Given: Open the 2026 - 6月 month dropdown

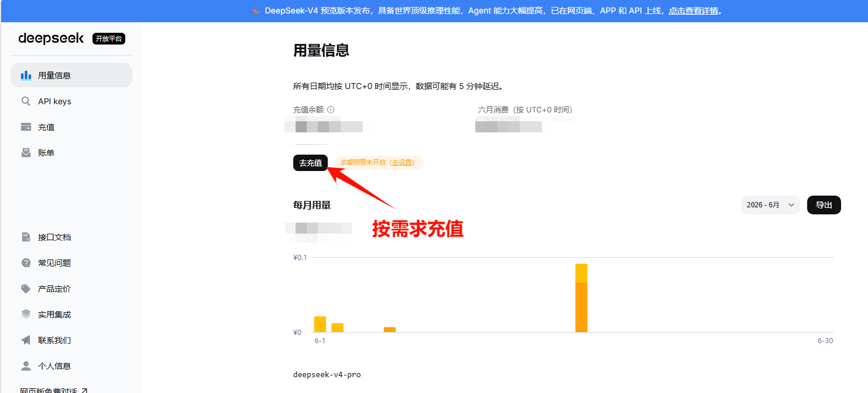Looking at the screenshot, I should [770, 205].
